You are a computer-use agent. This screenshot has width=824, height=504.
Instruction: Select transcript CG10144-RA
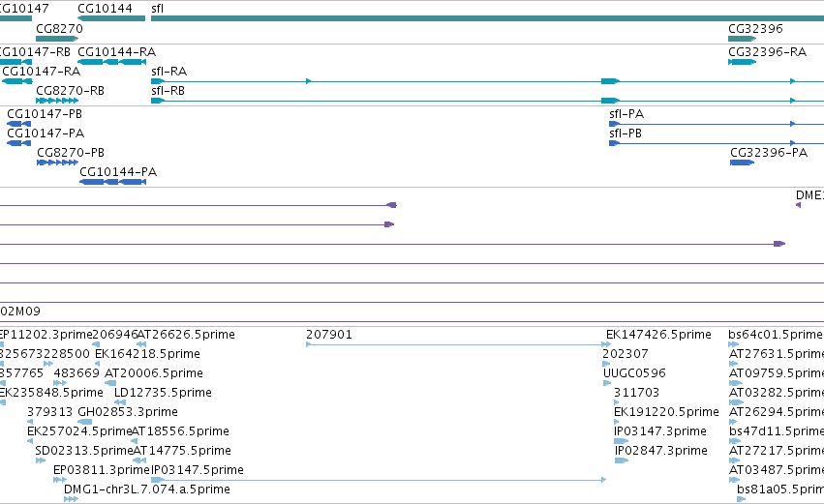pyautogui.click(x=111, y=62)
